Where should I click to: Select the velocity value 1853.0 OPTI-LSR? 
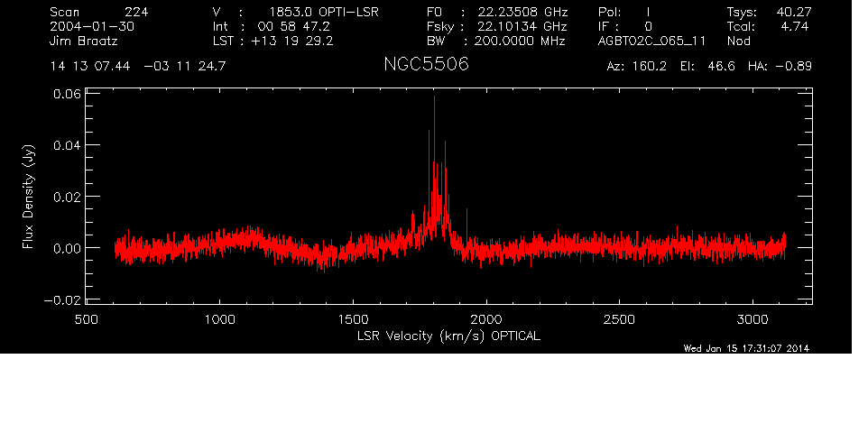[x=324, y=12]
